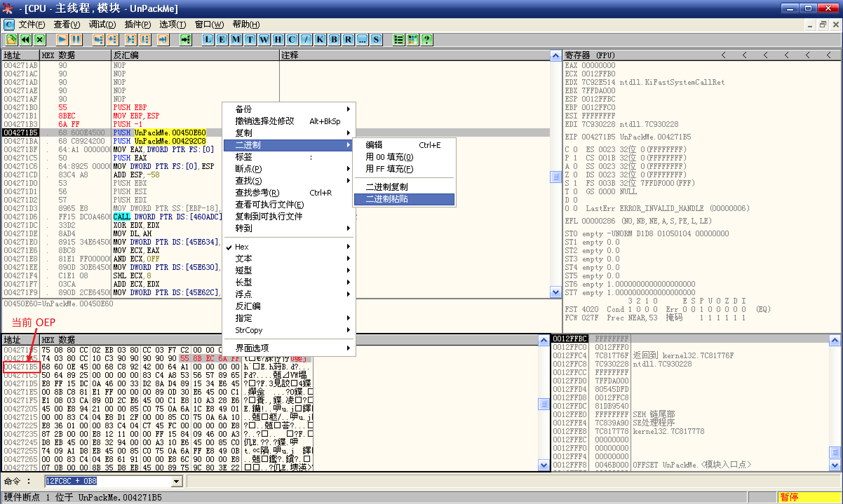The height and width of the screenshot is (504, 843).
Task: Open Breakpoints window with B button
Action: [x=334, y=40]
